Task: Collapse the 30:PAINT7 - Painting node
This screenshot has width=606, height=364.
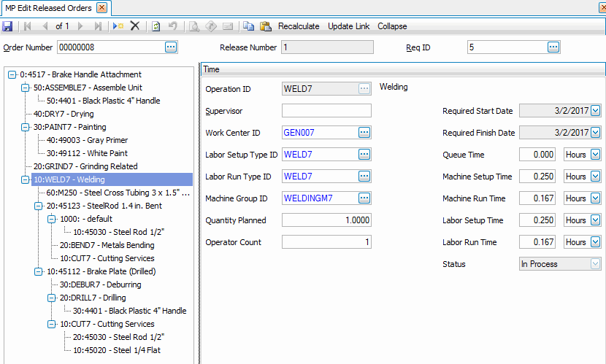Action: [27, 127]
